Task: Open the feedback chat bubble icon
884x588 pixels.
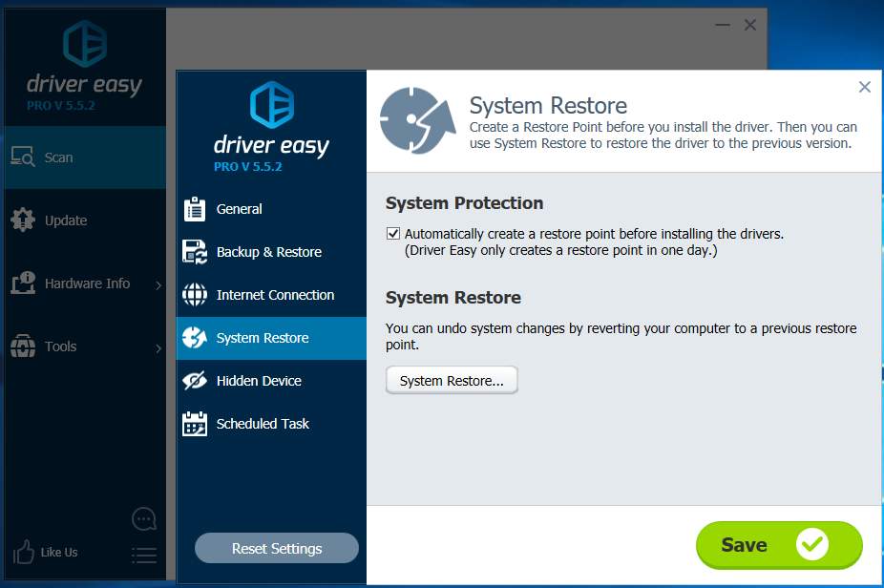Action: (x=144, y=519)
